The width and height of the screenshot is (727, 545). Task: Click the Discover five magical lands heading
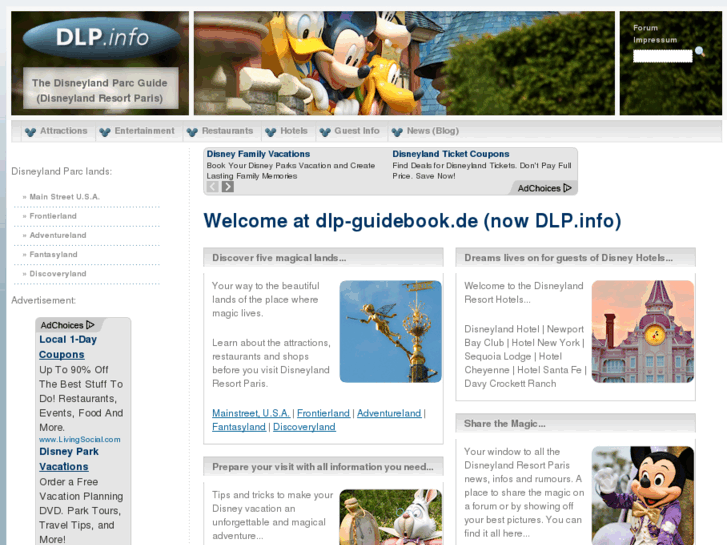coord(279,258)
